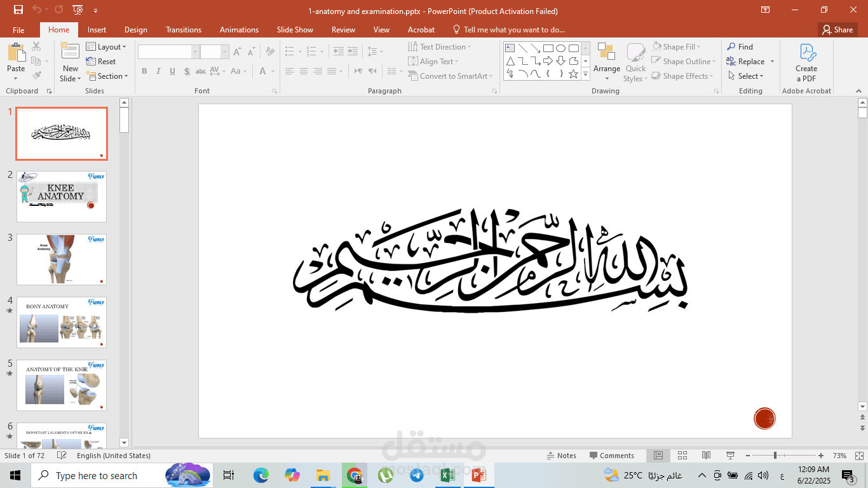Screen dimensions: 868x488
Task: Click the Tell me what you want to do box
Action: (508, 30)
